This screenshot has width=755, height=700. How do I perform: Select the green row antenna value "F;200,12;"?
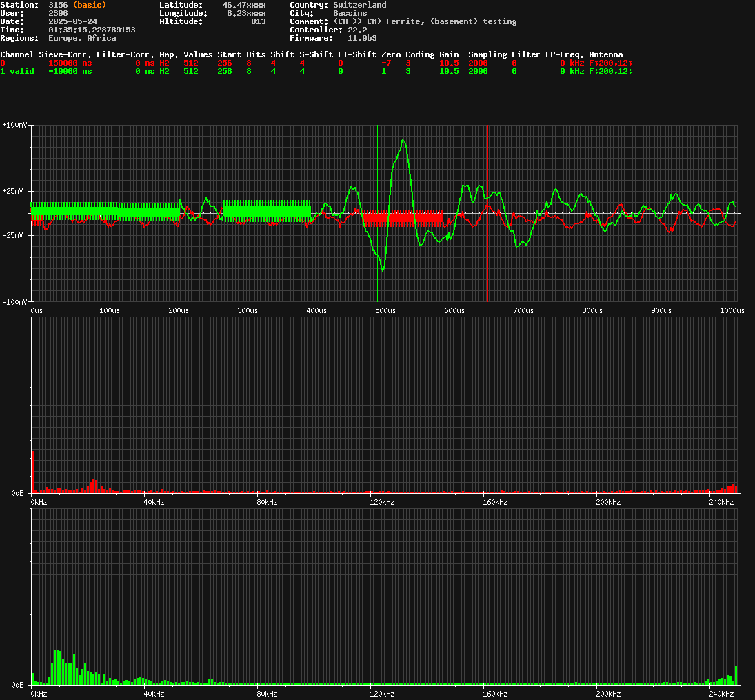[610, 71]
